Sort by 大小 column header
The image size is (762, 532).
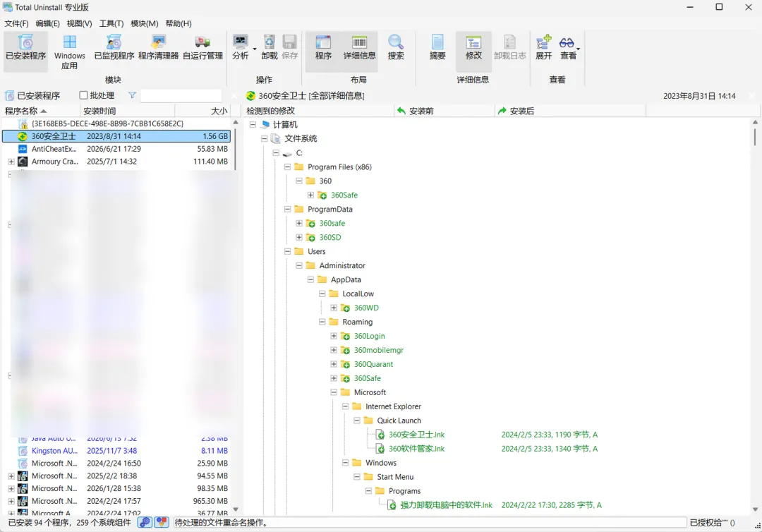pyautogui.click(x=202, y=111)
